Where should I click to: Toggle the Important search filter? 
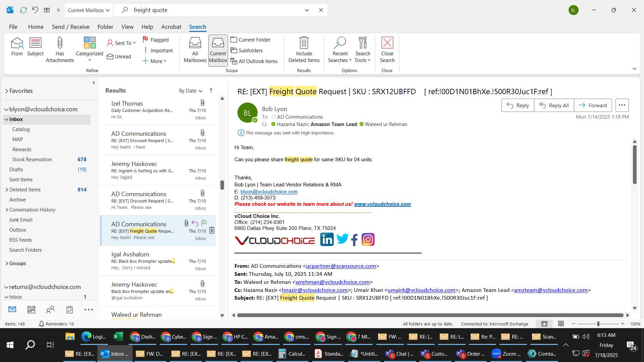point(158,50)
